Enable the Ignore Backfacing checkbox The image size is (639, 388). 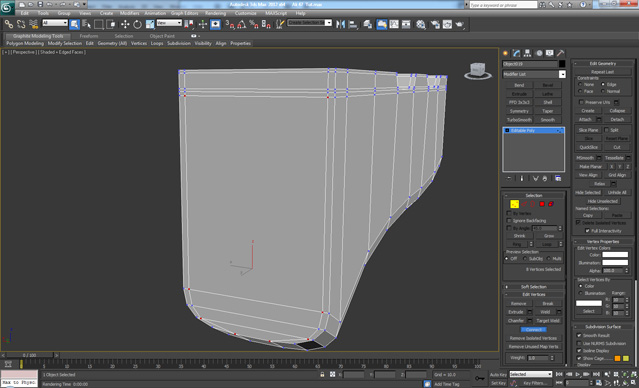point(509,220)
